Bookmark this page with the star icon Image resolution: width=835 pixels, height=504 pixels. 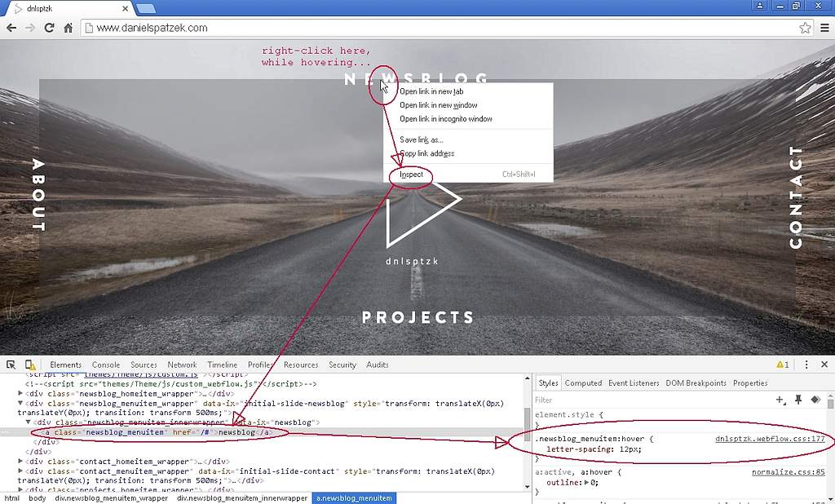pyautogui.click(x=805, y=28)
